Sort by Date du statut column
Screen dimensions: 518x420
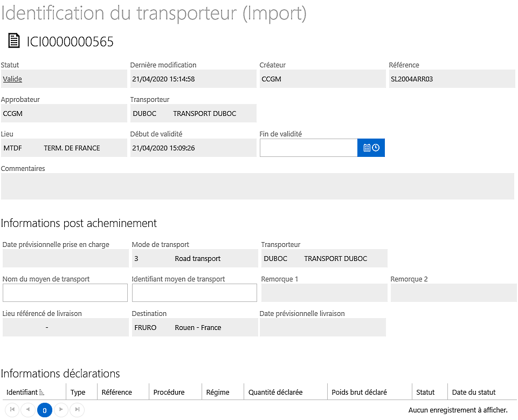tap(474, 393)
